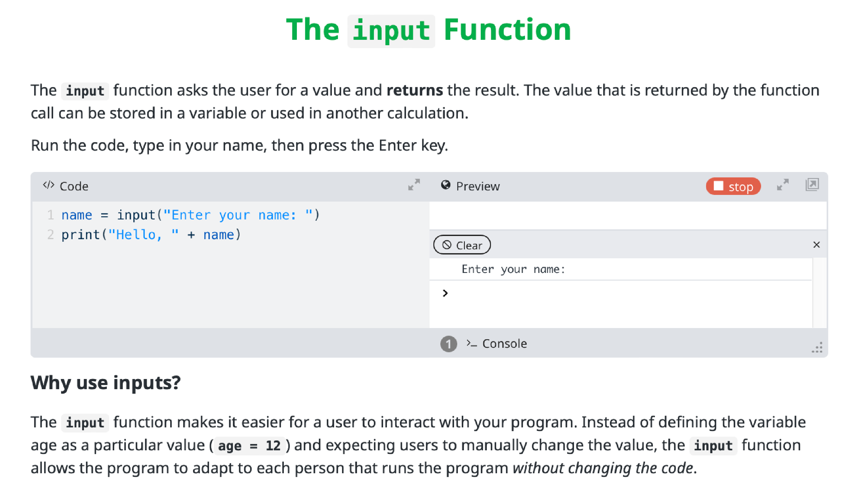Click line 1 of the code editor
This screenshot has height=486, width=868.
190,215
